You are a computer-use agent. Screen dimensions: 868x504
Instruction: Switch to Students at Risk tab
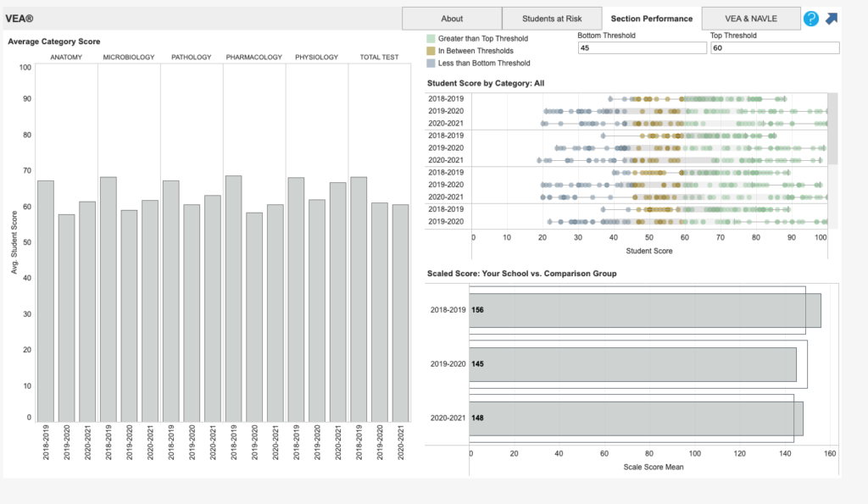point(552,19)
